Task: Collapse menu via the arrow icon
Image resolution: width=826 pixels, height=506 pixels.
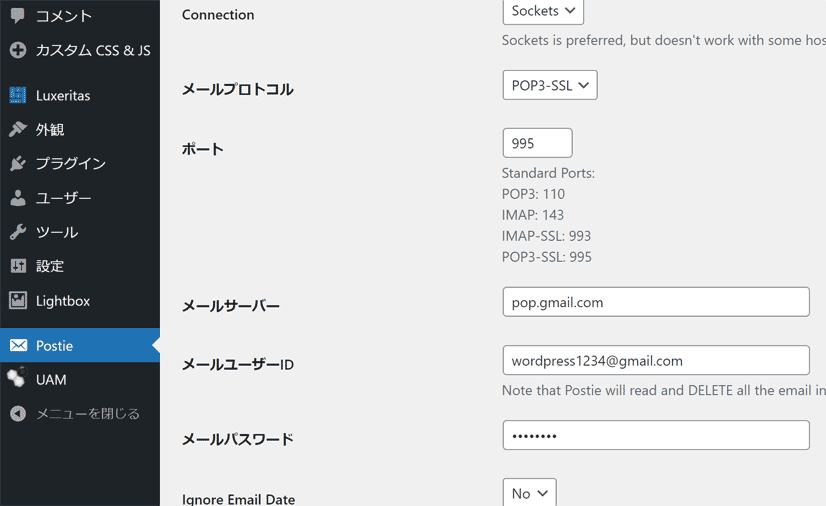Action: [x=18, y=413]
